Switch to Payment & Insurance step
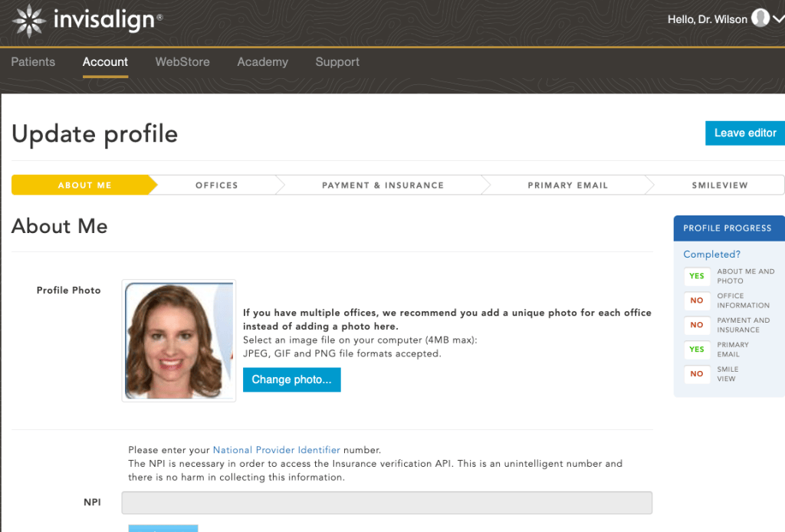The height and width of the screenshot is (532, 785). [383, 186]
